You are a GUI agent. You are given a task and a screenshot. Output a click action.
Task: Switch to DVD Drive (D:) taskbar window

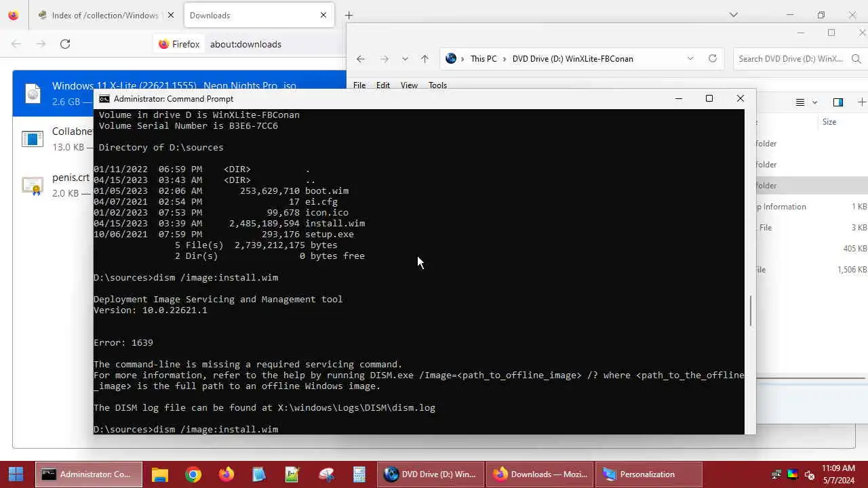click(431, 474)
